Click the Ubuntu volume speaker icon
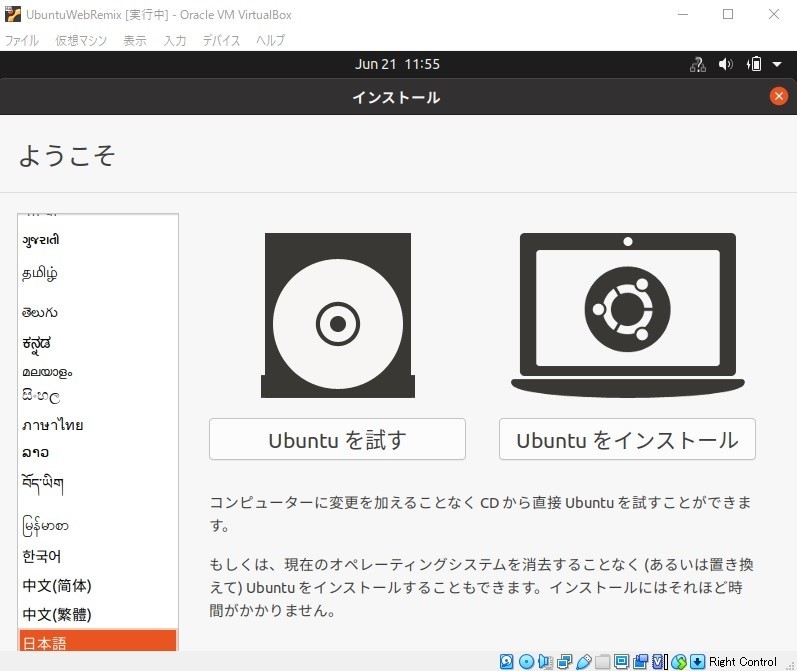This screenshot has height=671, width=797. [x=725, y=64]
